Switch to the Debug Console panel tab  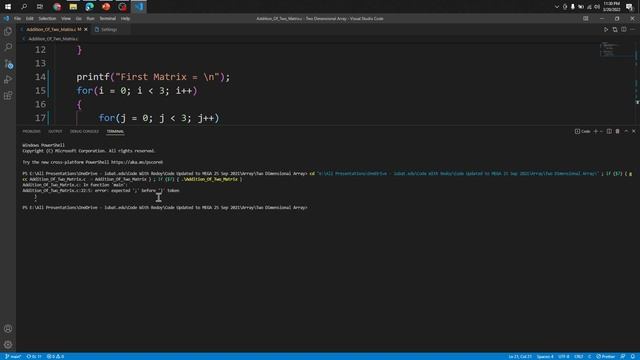coord(84,131)
